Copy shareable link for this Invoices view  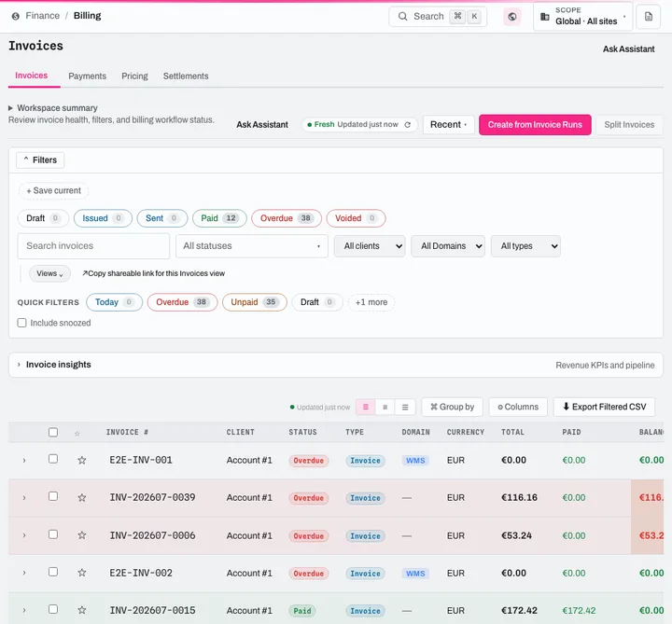pos(153,273)
